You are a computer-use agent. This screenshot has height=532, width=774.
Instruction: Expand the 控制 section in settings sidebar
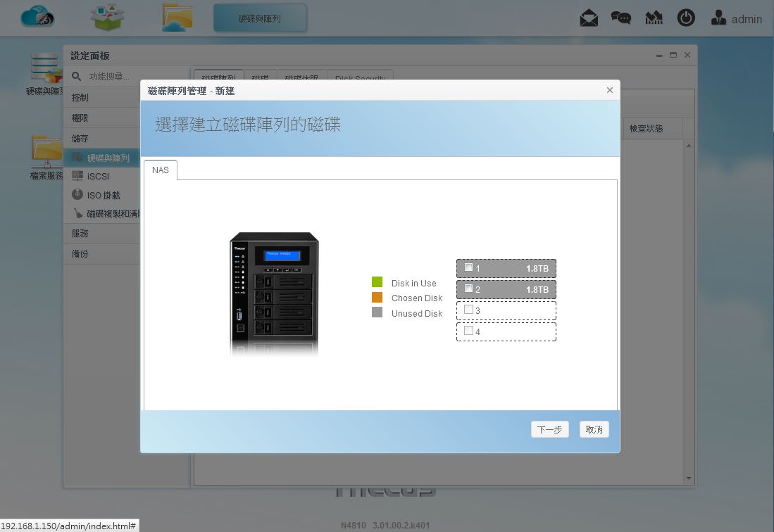(x=102, y=98)
